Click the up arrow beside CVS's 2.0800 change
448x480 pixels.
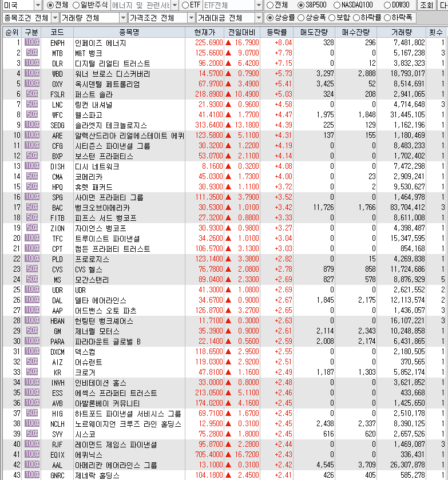pos(228,269)
